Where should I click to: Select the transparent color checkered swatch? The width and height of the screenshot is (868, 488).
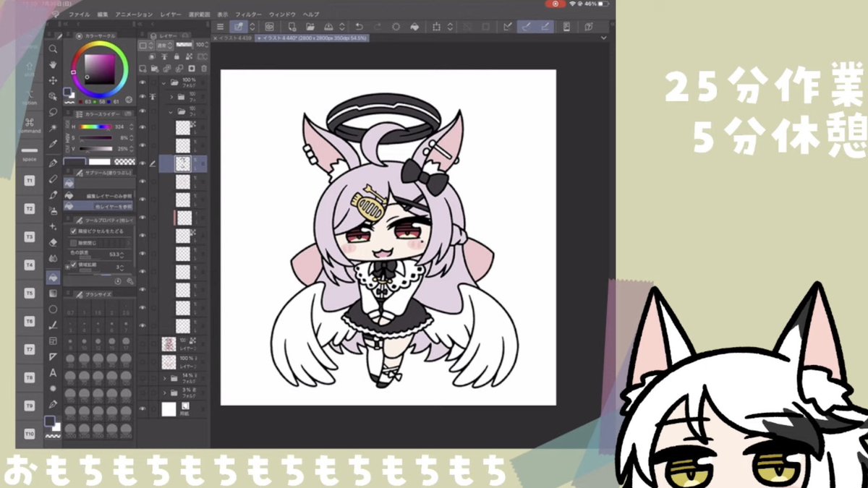click(124, 162)
